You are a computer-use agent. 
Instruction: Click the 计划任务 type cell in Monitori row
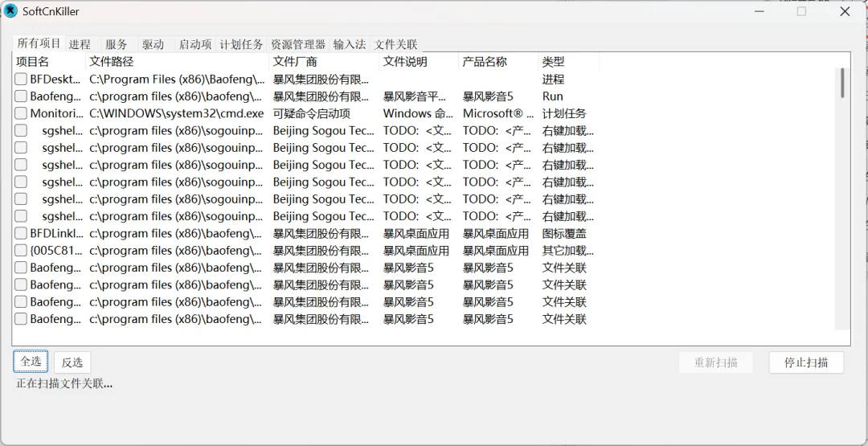564,113
